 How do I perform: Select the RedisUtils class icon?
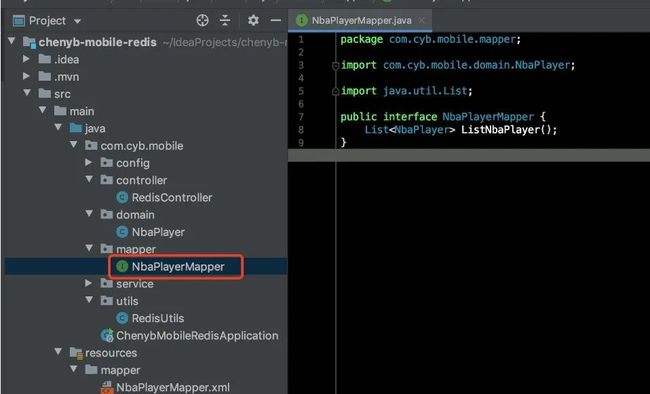[x=122, y=318]
